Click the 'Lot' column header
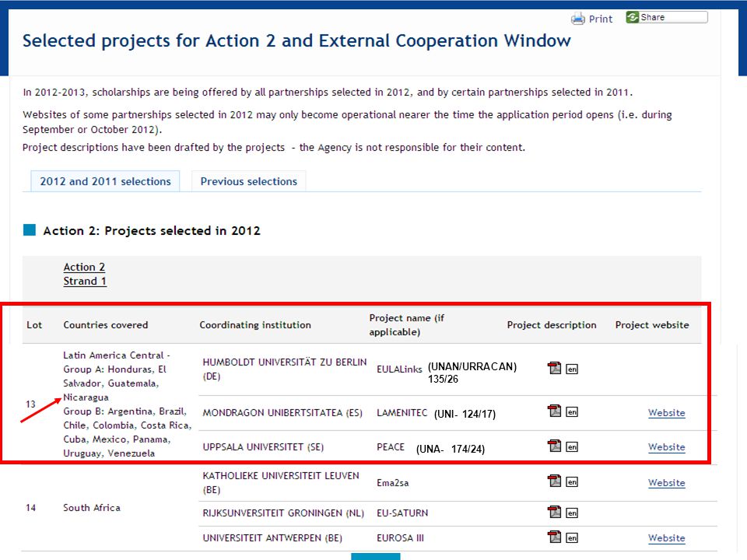 coord(34,325)
